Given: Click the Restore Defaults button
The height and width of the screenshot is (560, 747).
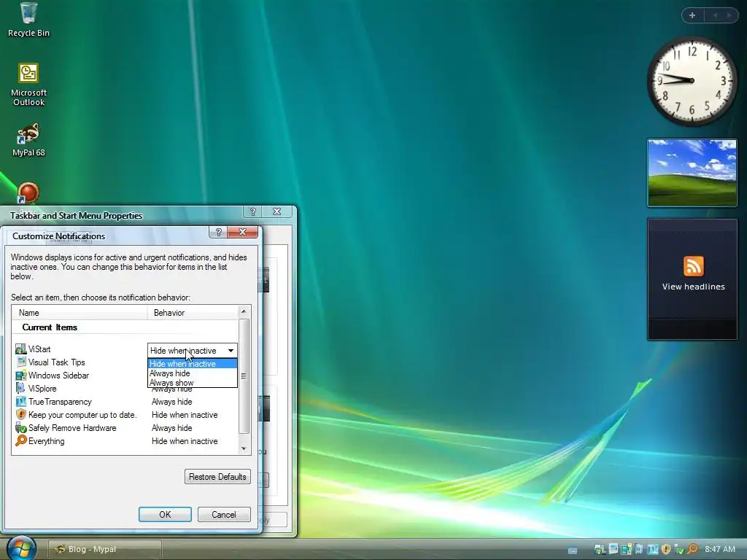Looking at the screenshot, I should [217, 477].
